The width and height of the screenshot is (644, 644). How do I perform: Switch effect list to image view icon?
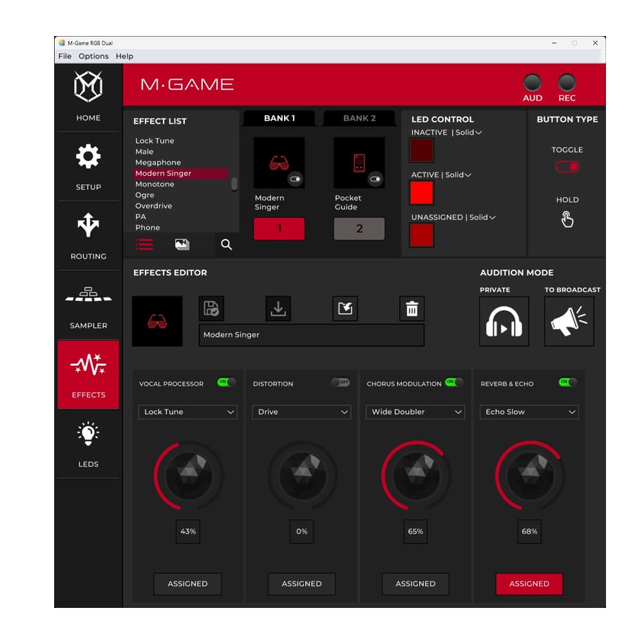(182, 244)
